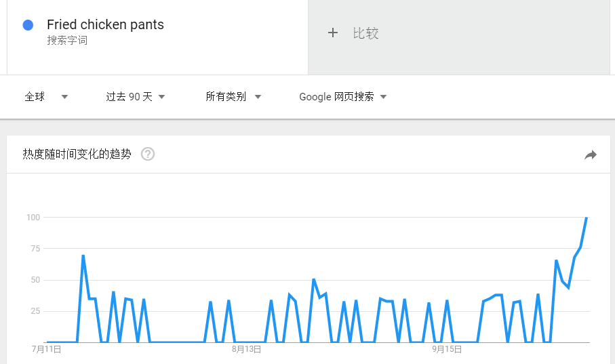Open the help question mark icon
Image resolution: width=615 pixels, height=364 pixels.
point(148,154)
